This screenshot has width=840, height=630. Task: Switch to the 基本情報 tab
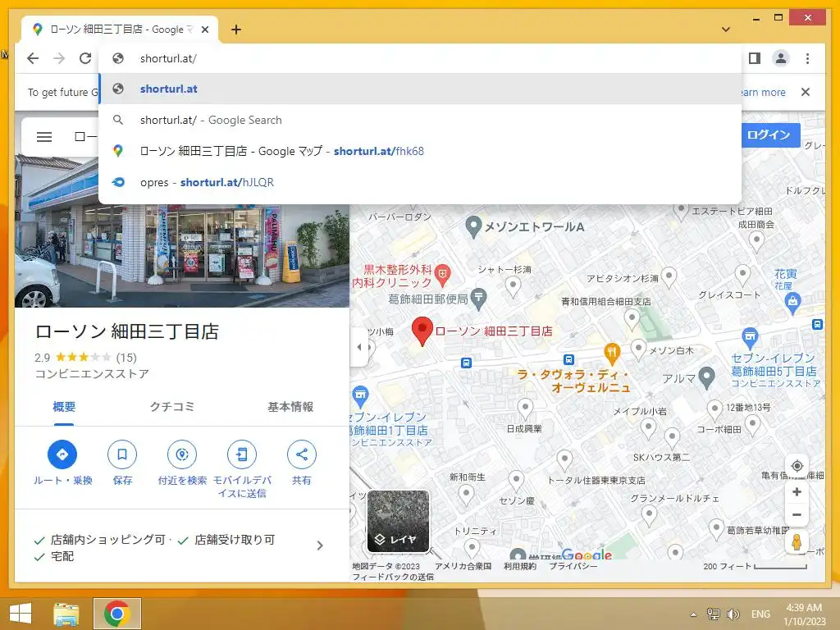[x=290, y=407]
